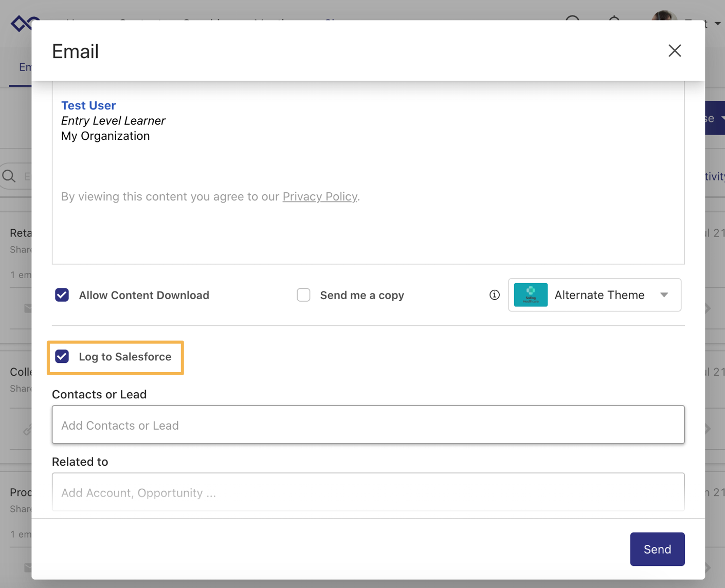The height and width of the screenshot is (588, 725).
Task: Click the Add Contacts or Lead field
Action: pos(368,425)
